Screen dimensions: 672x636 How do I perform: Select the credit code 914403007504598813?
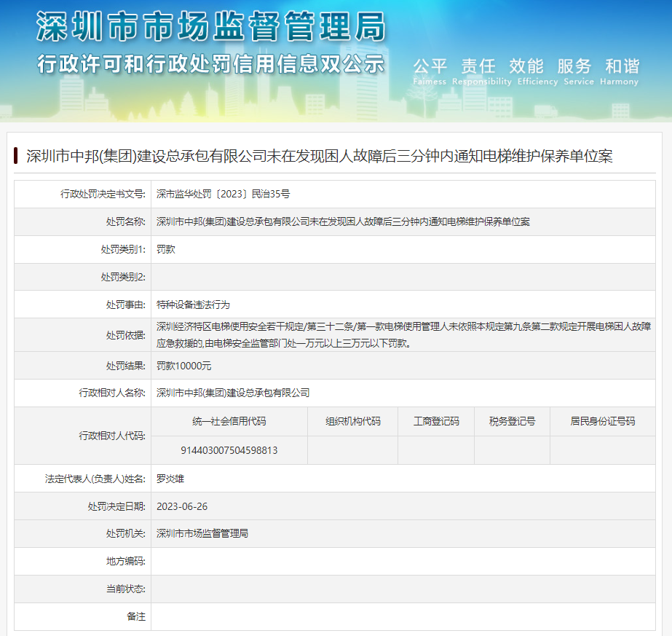click(229, 450)
